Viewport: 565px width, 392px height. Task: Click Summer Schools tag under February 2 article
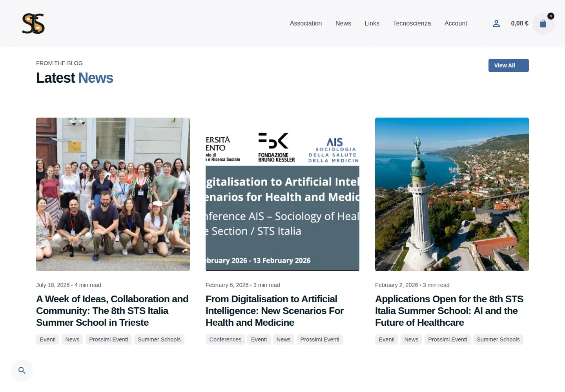pyautogui.click(x=498, y=339)
